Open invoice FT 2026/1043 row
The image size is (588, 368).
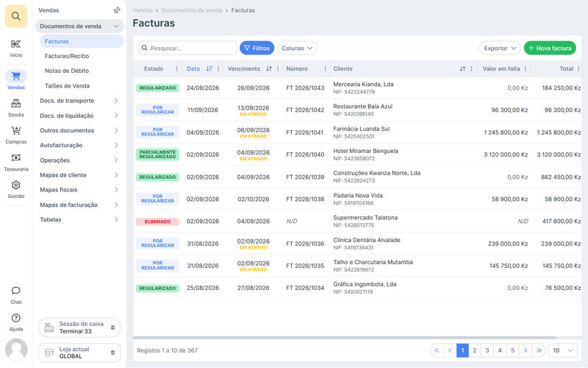(x=357, y=88)
